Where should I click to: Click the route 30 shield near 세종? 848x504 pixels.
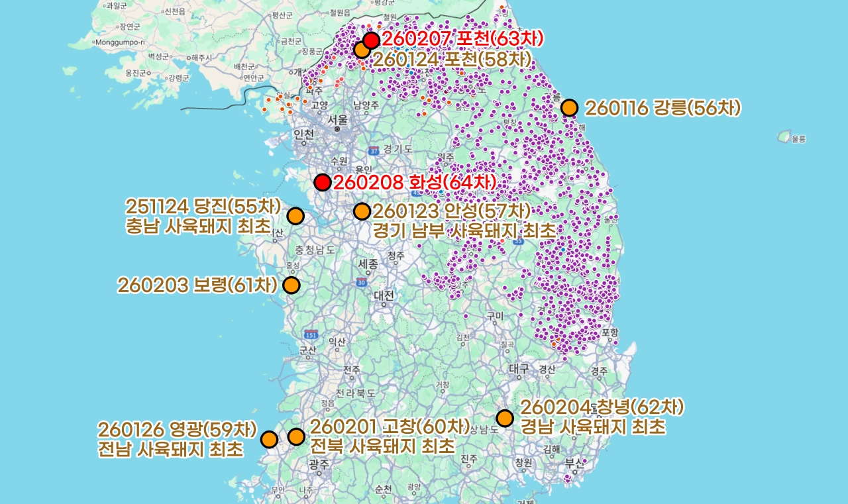pyautogui.click(x=361, y=282)
